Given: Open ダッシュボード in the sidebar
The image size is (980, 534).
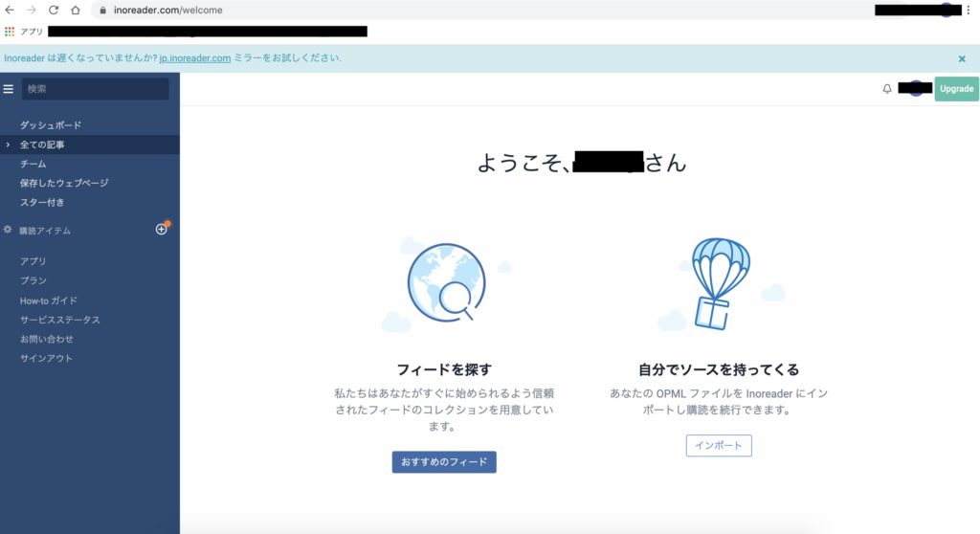Looking at the screenshot, I should (x=51, y=125).
